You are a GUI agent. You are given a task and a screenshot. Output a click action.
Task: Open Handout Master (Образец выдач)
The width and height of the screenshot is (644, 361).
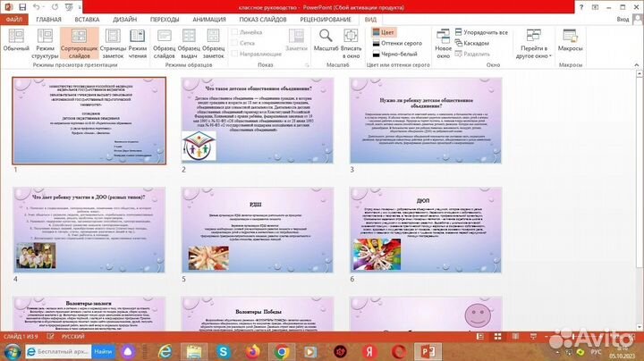tap(189, 44)
